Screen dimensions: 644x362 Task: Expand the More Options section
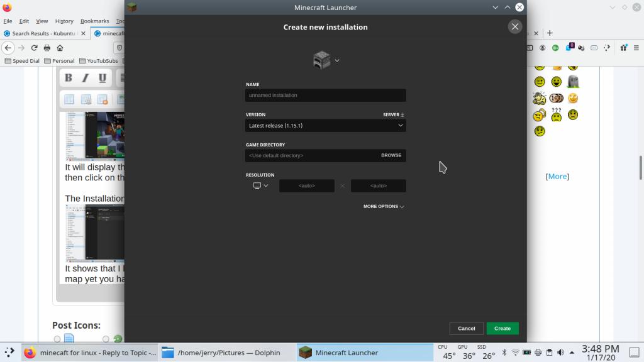[x=383, y=206]
